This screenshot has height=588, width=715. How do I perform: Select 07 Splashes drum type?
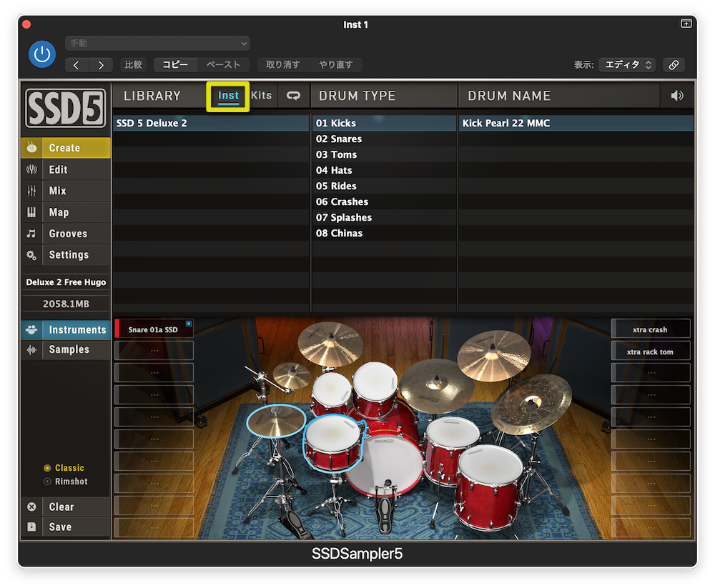[x=383, y=217]
